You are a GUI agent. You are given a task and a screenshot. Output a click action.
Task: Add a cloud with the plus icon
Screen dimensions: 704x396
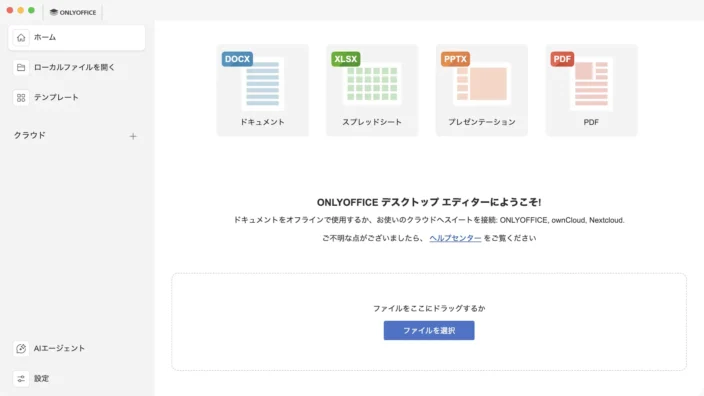(x=133, y=136)
